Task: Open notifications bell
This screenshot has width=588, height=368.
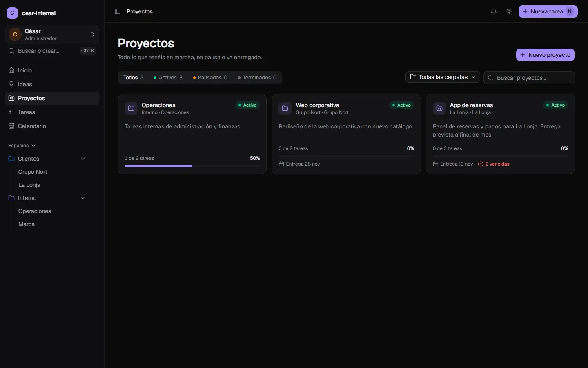Action: pyautogui.click(x=494, y=11)
